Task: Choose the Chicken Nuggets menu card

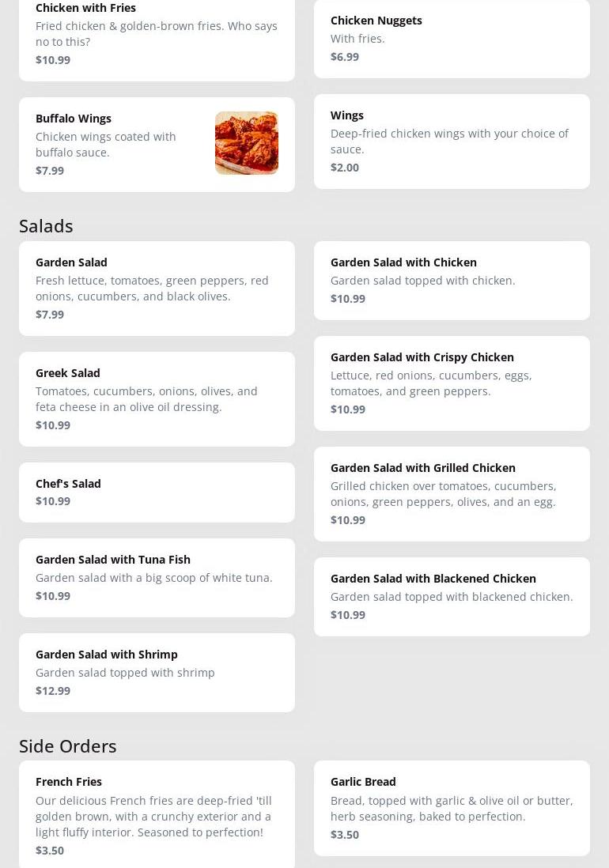Action: click(x=451, y=38)
